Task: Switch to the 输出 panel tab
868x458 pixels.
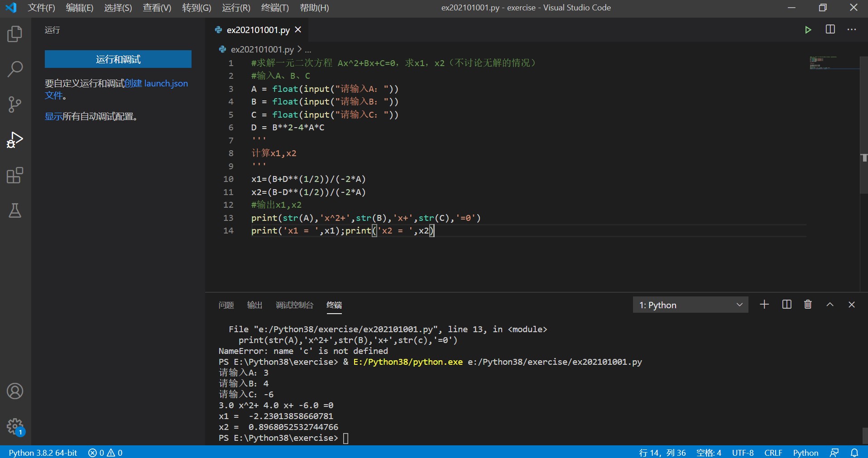Action: (254, 305)
